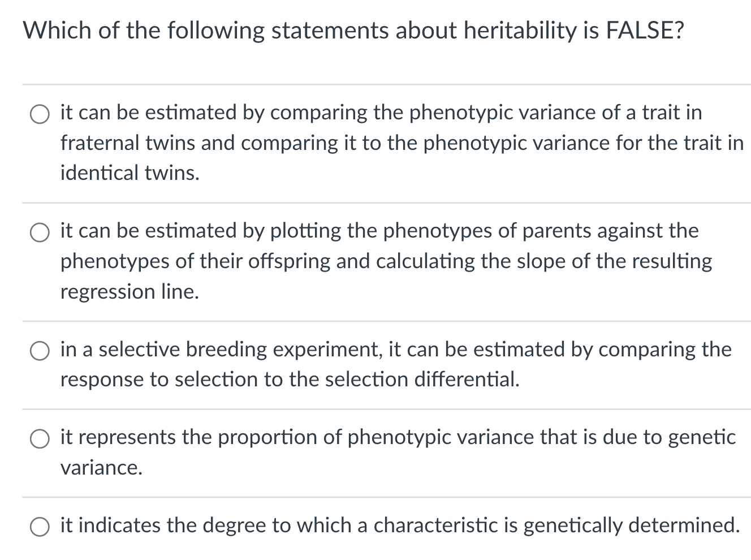This screenshot has width=751, height=560.
Task: Click the text of the second answer
Action: click(x=379, y=261)
